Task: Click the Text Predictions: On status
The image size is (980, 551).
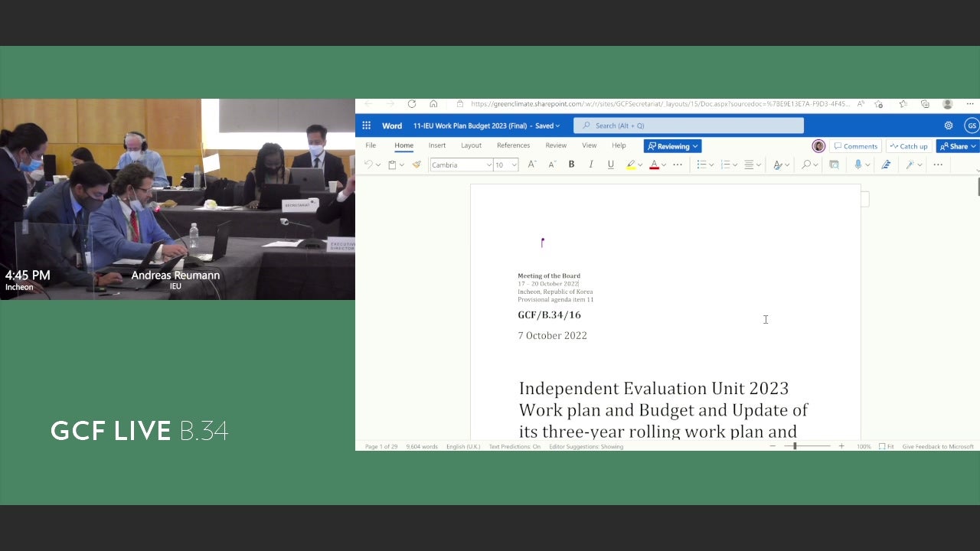Action: (x=514, y=446)
